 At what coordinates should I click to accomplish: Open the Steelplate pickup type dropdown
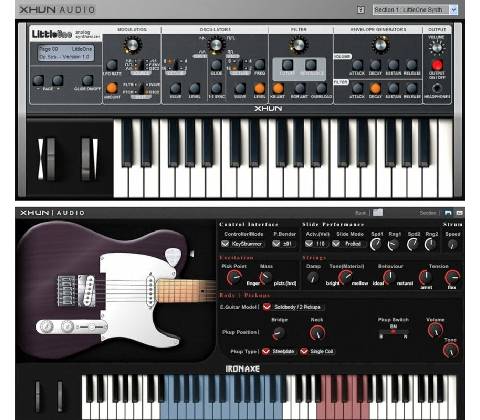(279, 352)
